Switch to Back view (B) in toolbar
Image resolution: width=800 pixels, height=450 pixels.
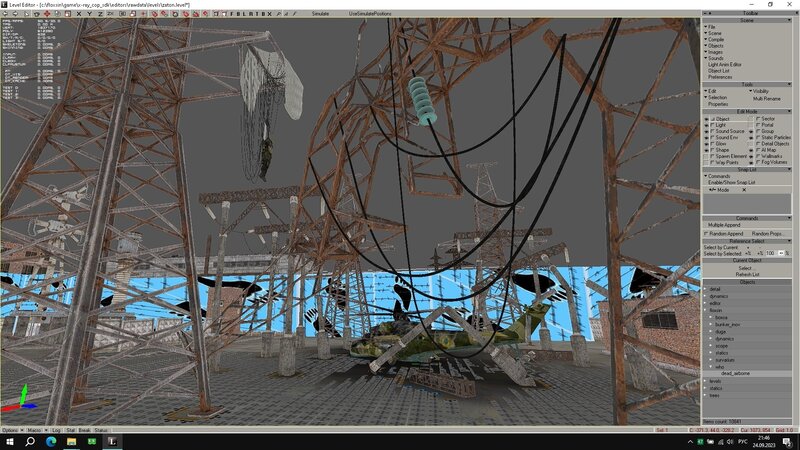pos(240,14)
